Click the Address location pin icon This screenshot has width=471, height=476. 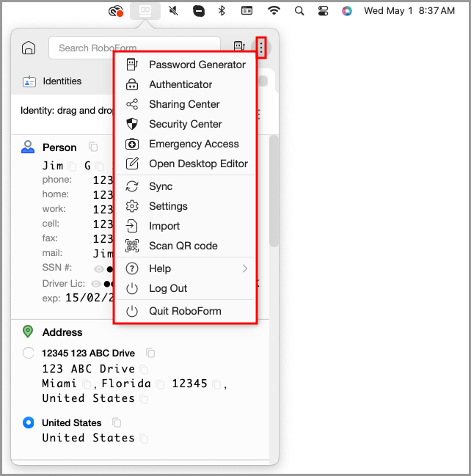pyautogui.click(x=28, y=332)
